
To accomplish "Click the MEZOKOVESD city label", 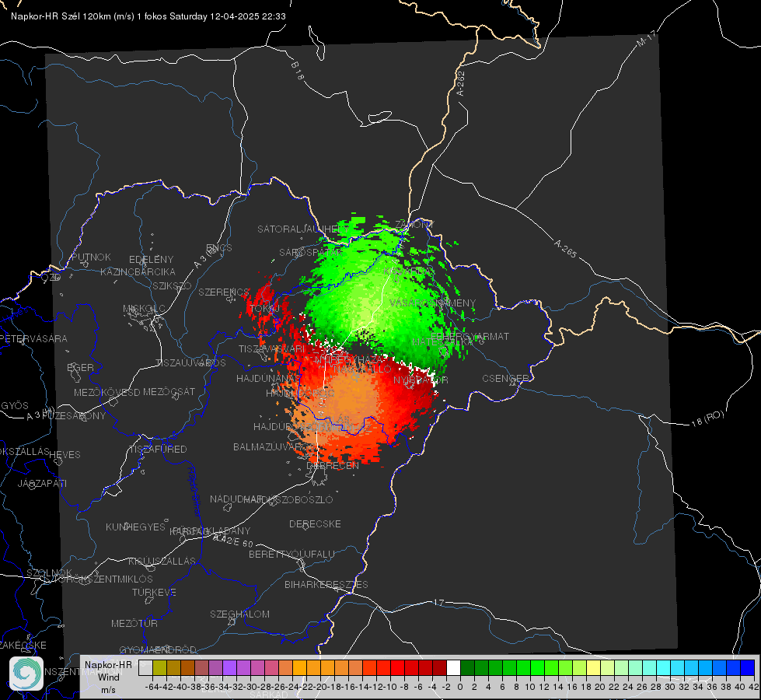I will point(106,392).
